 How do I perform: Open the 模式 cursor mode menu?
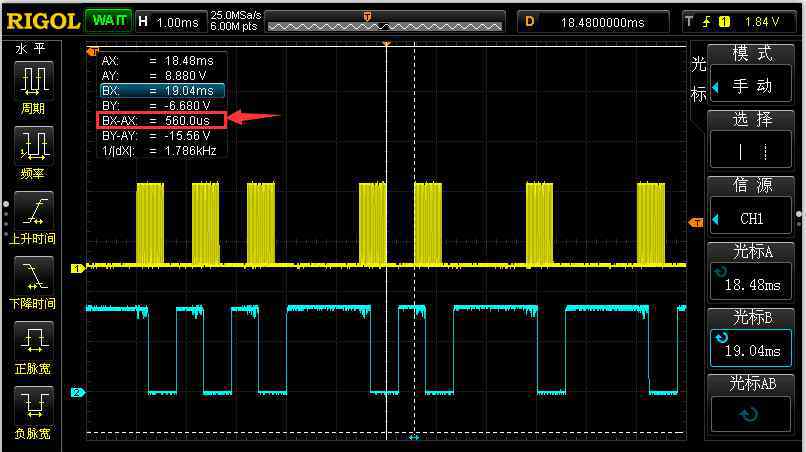click(x=752, y=53)
